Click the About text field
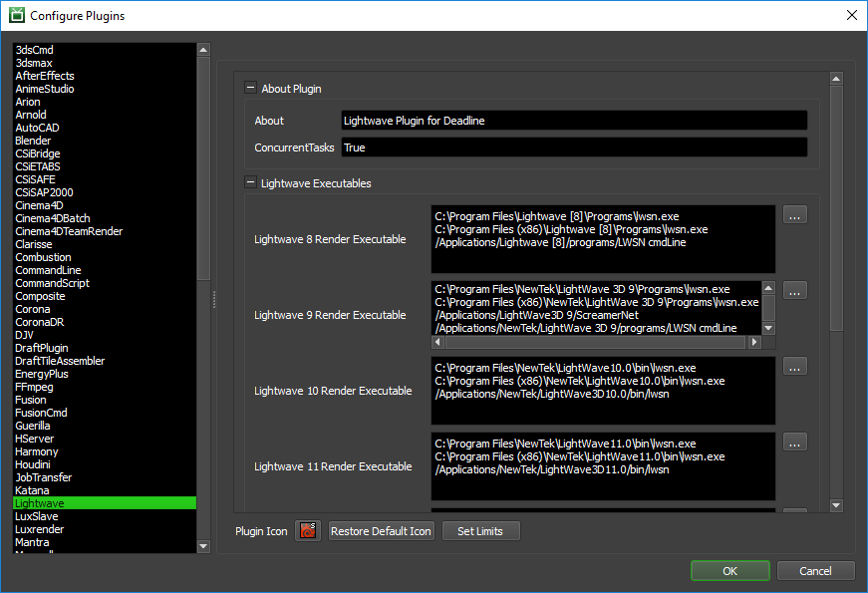 [573, 121]
